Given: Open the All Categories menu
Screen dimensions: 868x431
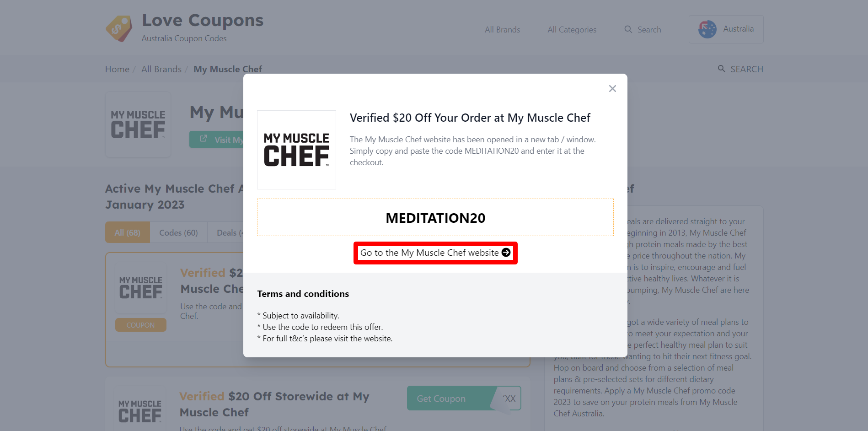Looking at the screenshot, I should click(x=572, y=29).
